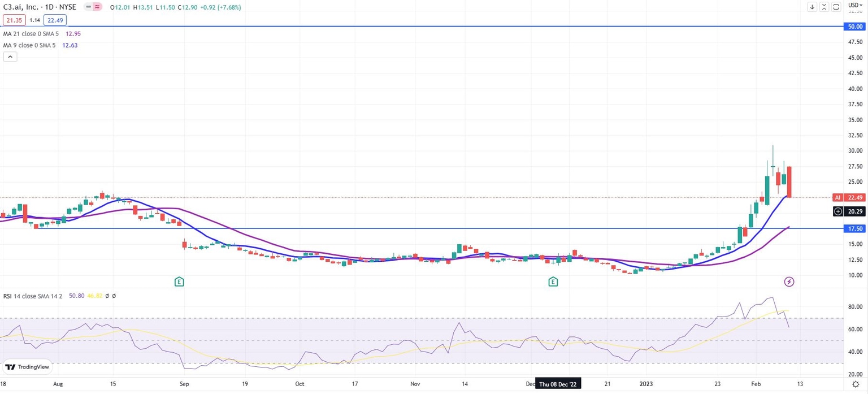Click the blue 50.00 horizontal line price label
This screenshot has width=868, height=394.
coord(854,27)
